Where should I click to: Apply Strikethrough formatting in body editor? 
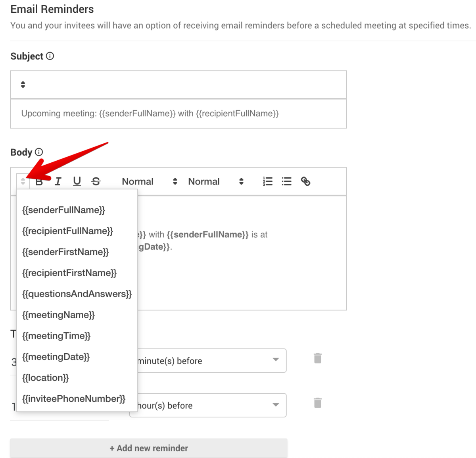[96, 181]
